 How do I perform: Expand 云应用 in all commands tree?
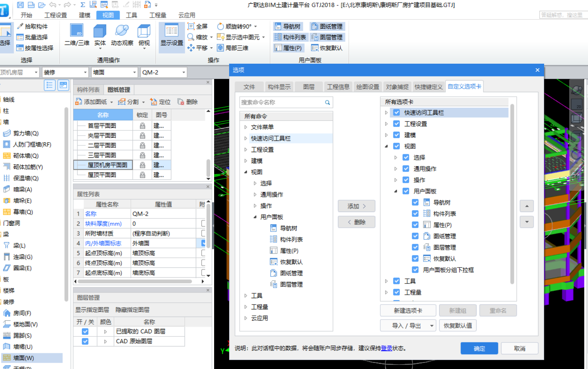coord(246,318)
